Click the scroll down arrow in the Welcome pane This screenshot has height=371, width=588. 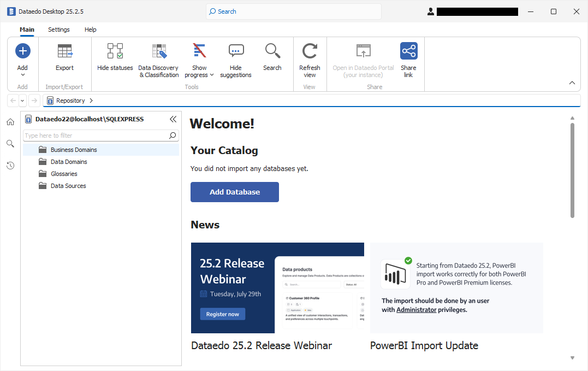coord(572,358)
